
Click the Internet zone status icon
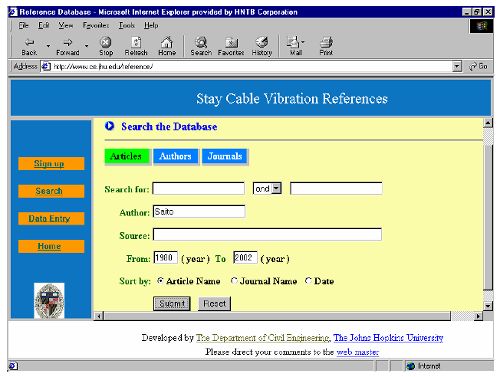pyautogui.click(x=411, y=366)
